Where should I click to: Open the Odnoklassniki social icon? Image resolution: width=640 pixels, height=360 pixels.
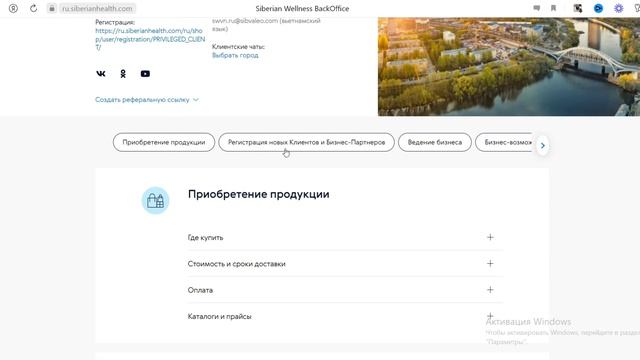123,74
